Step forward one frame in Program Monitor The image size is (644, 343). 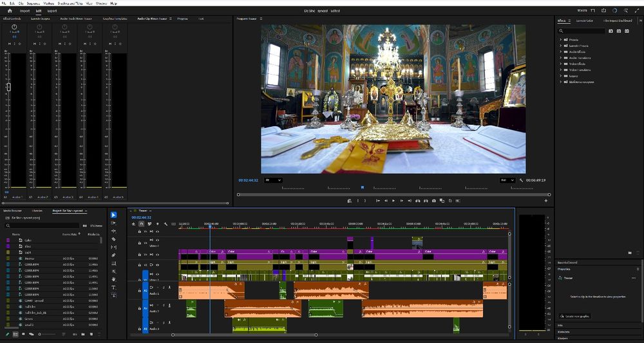(401, 201)
